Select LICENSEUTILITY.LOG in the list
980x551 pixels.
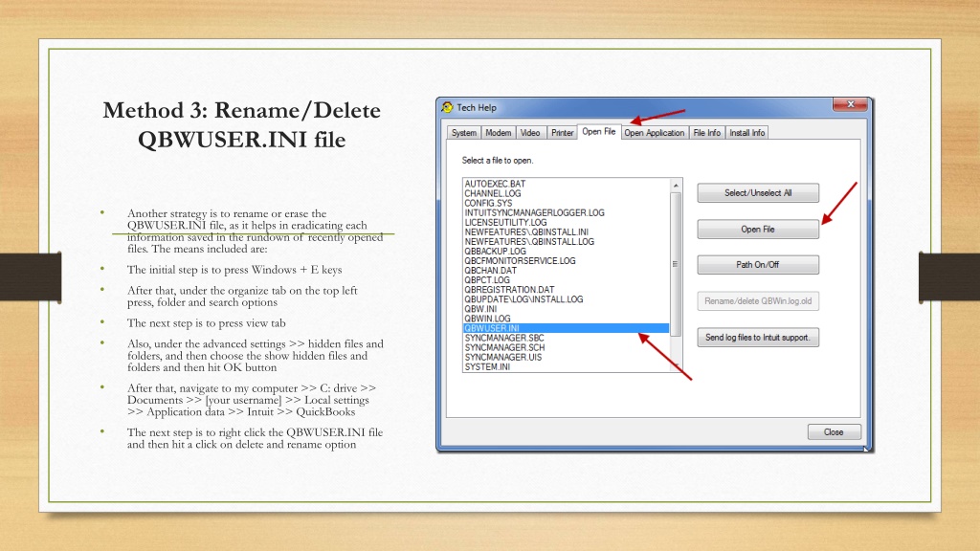click(x=505, y=222)
